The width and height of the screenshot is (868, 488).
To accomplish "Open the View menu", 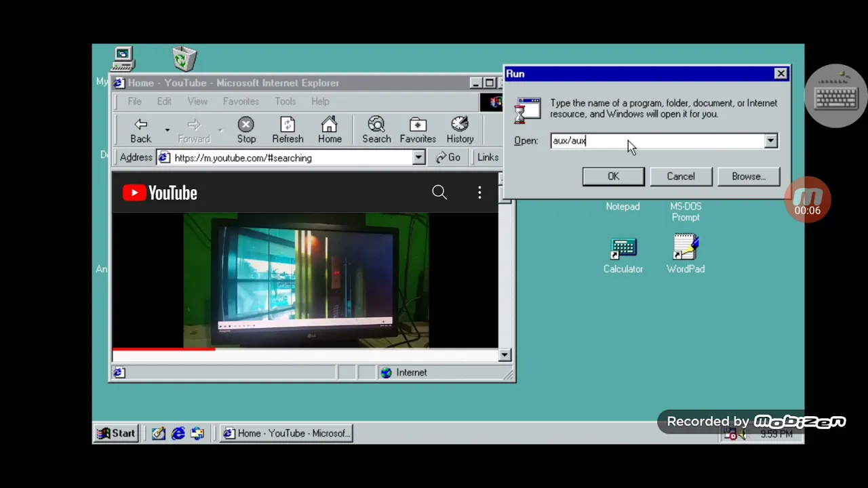I will [x=197, y=102].
